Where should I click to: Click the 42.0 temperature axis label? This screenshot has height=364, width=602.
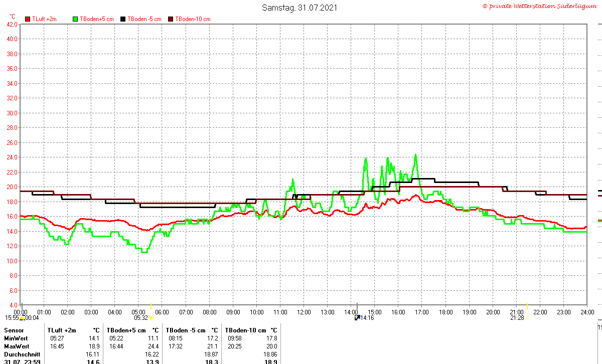point(12,24)
